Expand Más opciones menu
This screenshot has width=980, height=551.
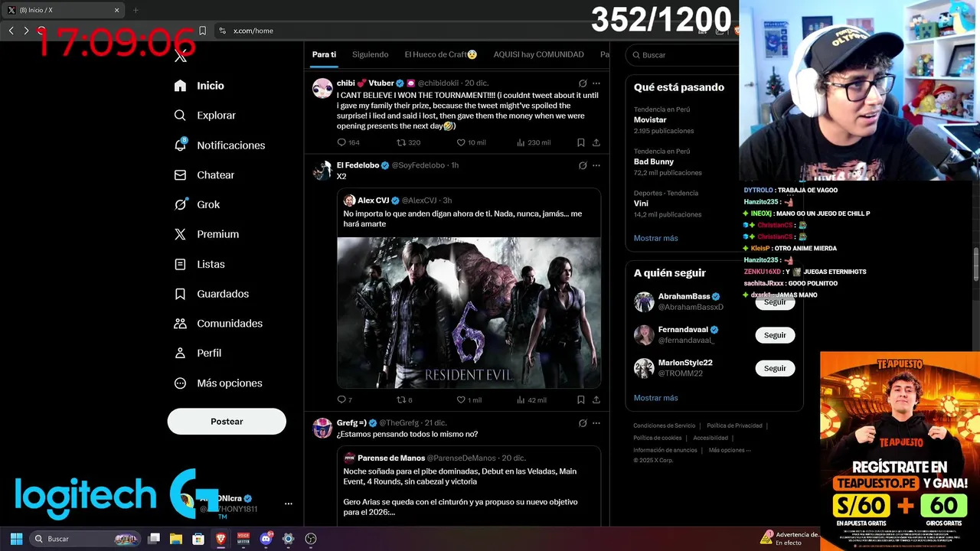click(x=218, y=383)
